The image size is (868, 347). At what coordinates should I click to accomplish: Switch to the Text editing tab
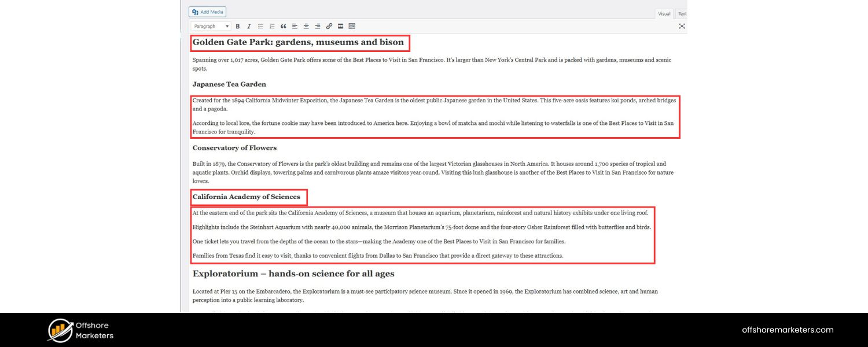(682, 13)
